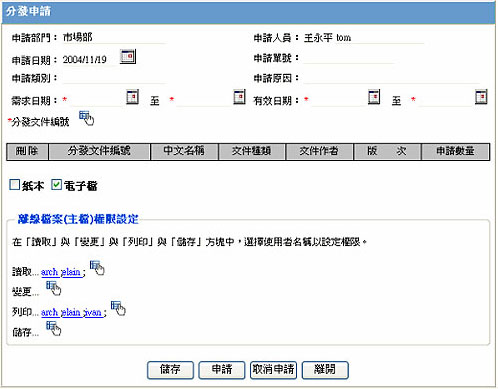Click the 刪除 column header
Screen dimensions: 498x389
pos(27,152)
